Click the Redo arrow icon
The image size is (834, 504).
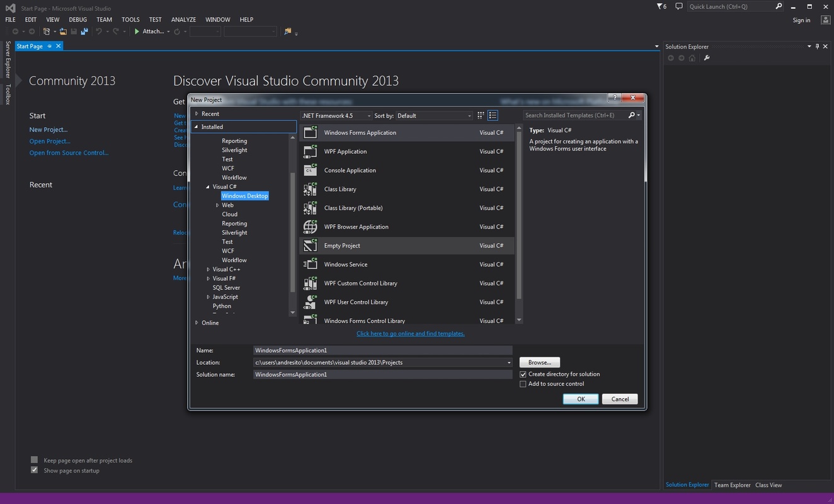coord(116,31)
